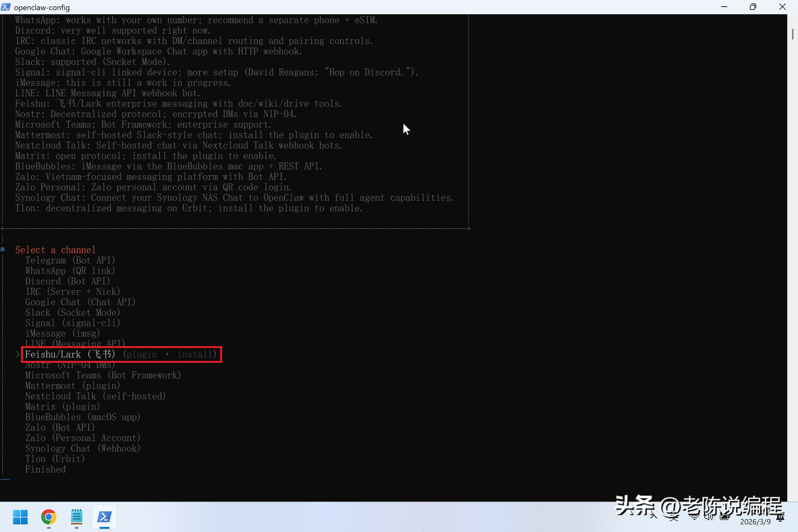Viewport: 798px width, 532px height.
Task: Choose the Telegram (Bot API) channel
Action: point(70,260)
